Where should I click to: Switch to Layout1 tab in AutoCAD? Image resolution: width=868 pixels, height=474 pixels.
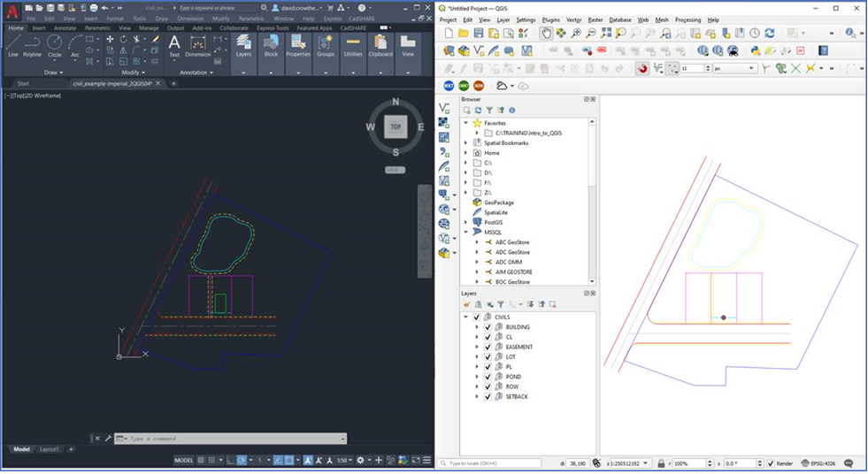[x=50, y=449]
